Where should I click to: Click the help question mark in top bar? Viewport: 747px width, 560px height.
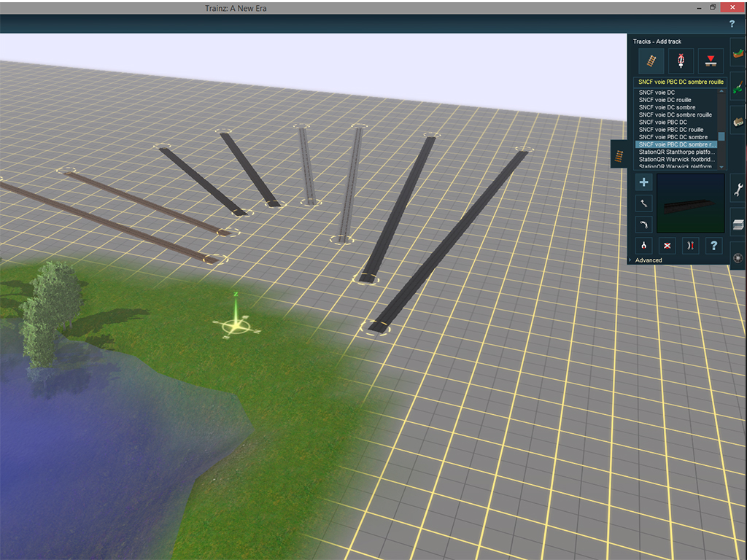click(x=732, y=24)
